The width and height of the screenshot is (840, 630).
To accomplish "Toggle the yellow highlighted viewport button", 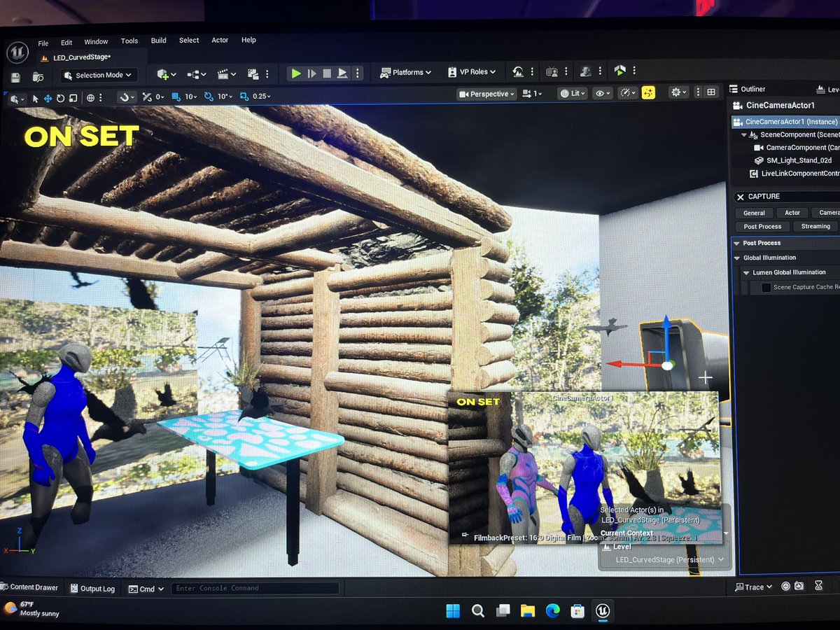I will click(x=648, y=92).
